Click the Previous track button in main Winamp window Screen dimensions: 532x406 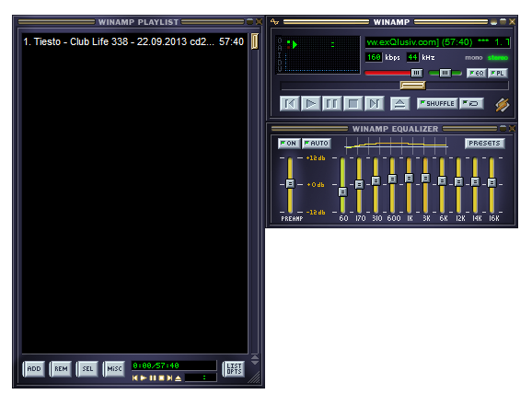point(289,103)
